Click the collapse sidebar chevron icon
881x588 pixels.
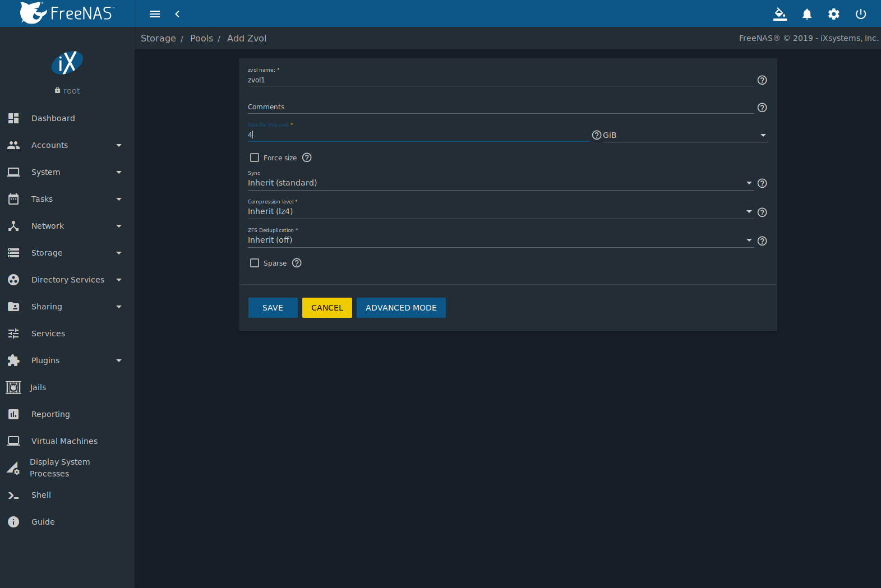(177, 14)
